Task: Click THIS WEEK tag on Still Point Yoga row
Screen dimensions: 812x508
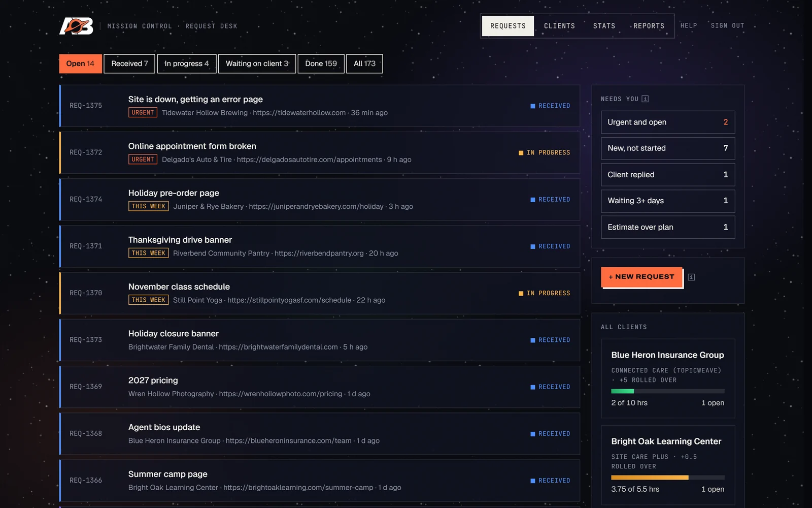Action: (148, 300)
